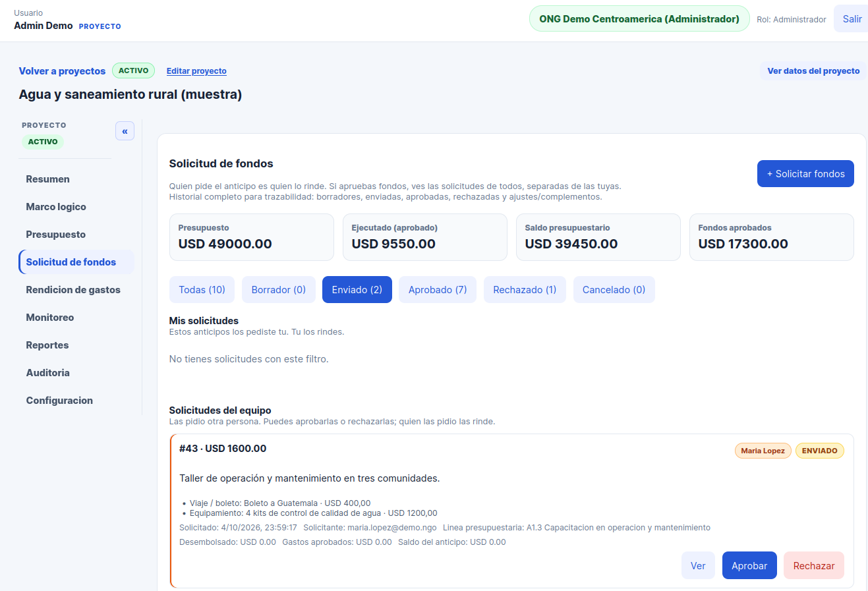
Task: Click the Admin Demo user name
Action: [43, 26]
